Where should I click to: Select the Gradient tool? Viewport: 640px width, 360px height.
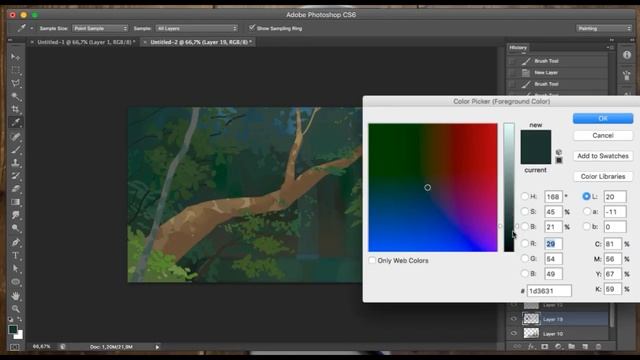(16, 202)
